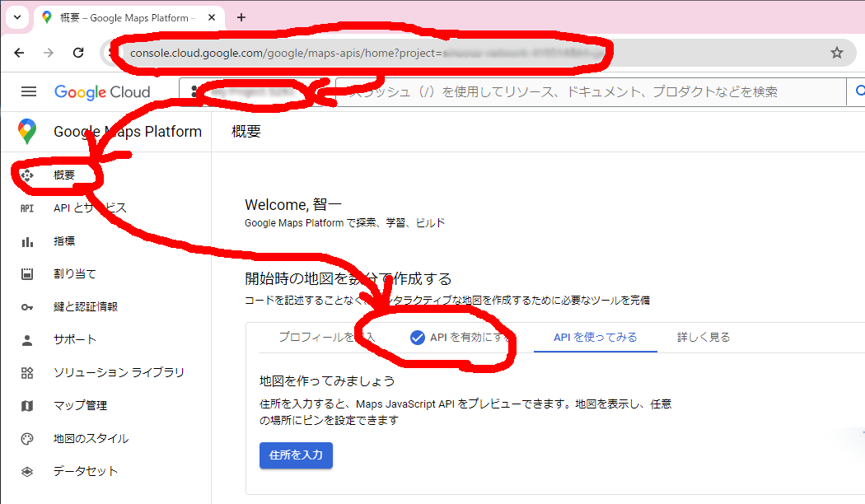Select the 割り当て quota icon
This screenshot has height=504, width=865.
27,274
